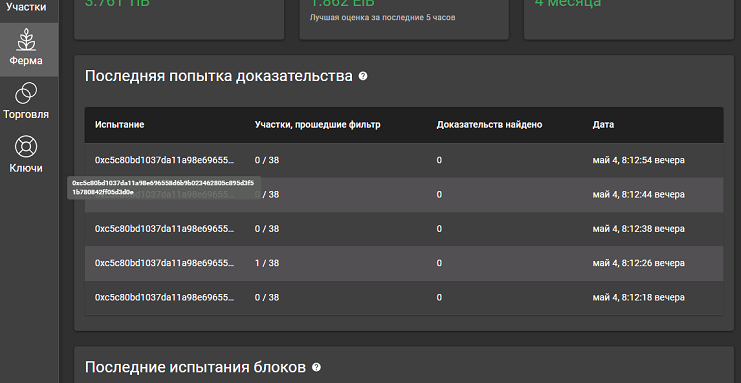Click the date май 4, 8:12:26 вечера
Viewport: 741px width, 383px height.
point(638,263)
